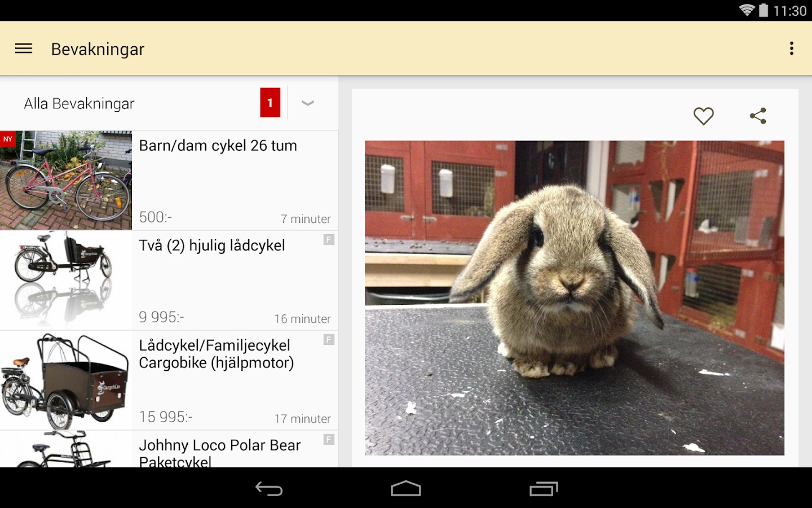
Task: Tap the Android recents navigation icon
Action: [x=543, y=489]
